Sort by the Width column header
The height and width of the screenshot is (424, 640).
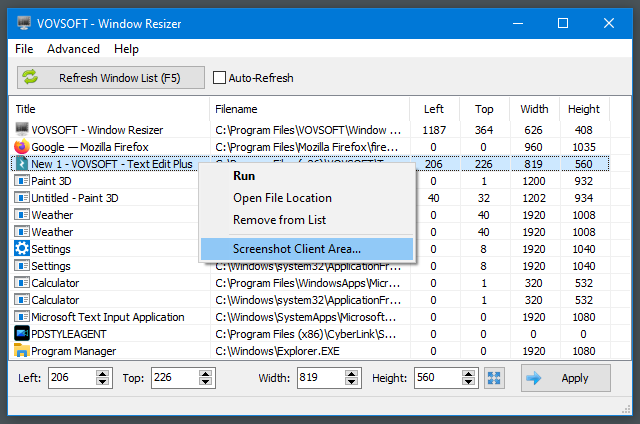[534, 109]
